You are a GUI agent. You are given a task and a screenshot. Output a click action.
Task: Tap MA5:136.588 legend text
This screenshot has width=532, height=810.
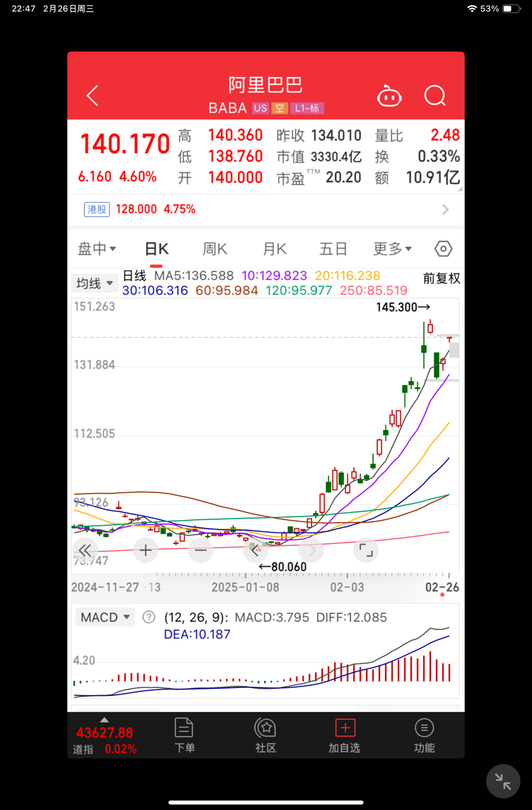coord(194,276)
